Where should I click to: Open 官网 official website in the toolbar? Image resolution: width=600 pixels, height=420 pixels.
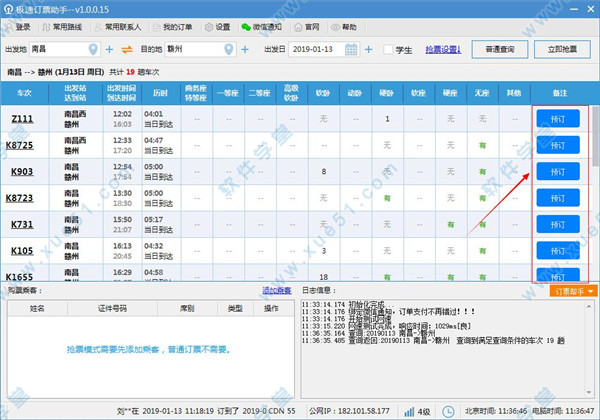point(308,26)
